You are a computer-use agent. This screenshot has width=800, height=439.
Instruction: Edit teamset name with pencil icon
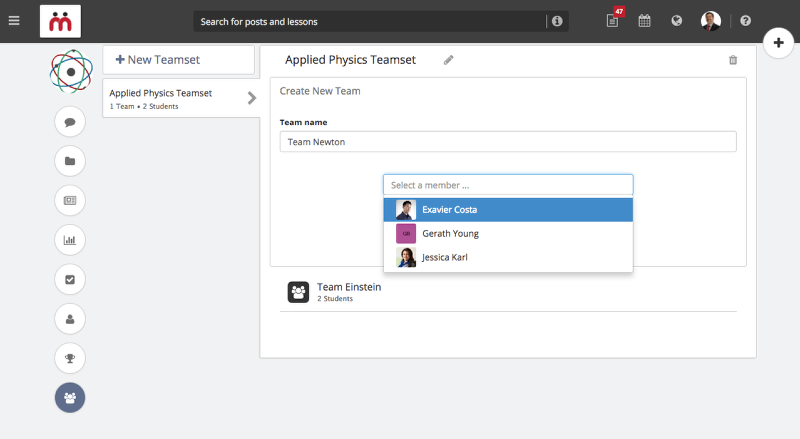click(448, 60)
